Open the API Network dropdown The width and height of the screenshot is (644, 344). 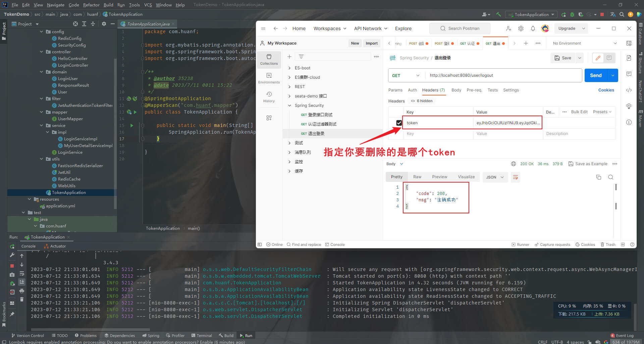coord(371,28)
